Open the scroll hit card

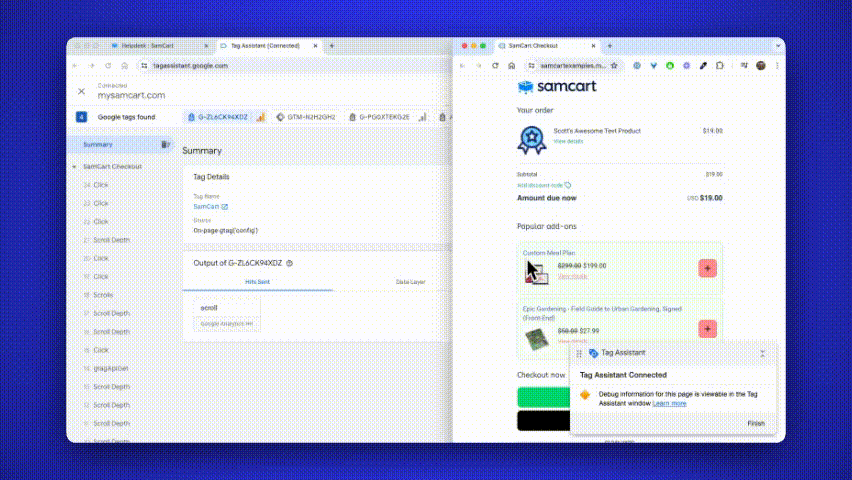[x=227, y=315]
